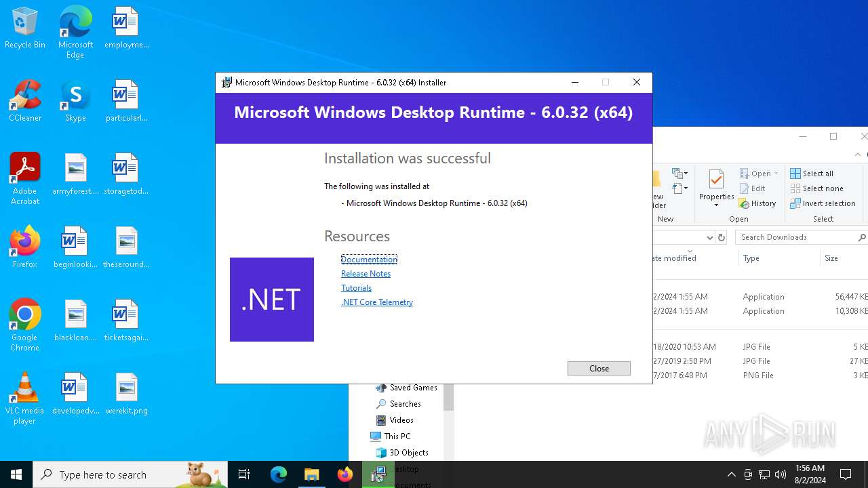
Task: Open the volume control in tray
Action: (781, 474)
